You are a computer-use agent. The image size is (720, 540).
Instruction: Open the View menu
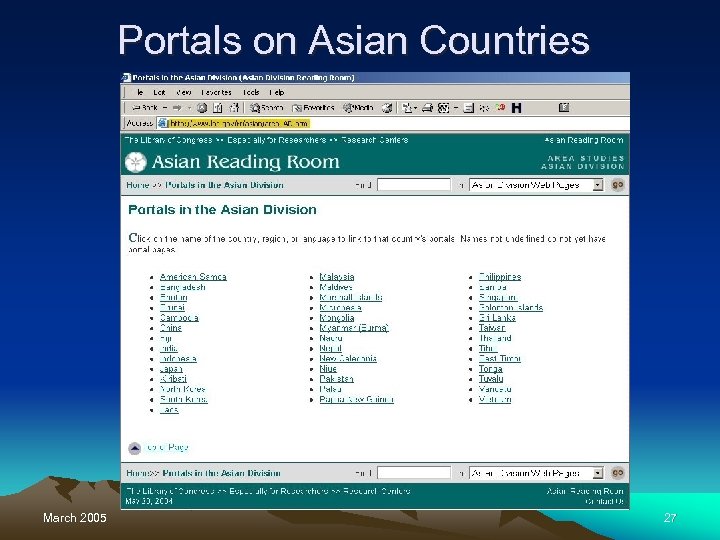pos(183,92)
